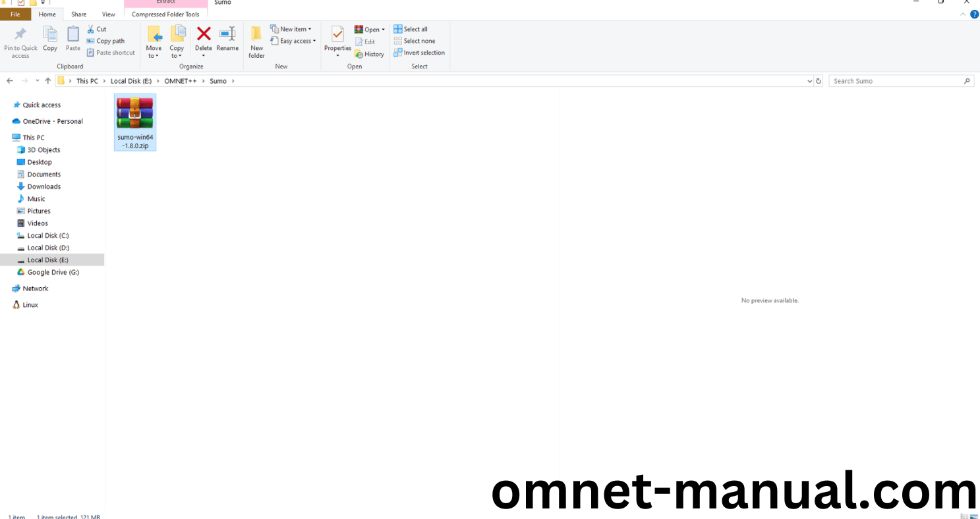Viewport: 980px width, 519px height.
Task: Click OMNET++ breadcrumb in path
Action: pos(181,81)
